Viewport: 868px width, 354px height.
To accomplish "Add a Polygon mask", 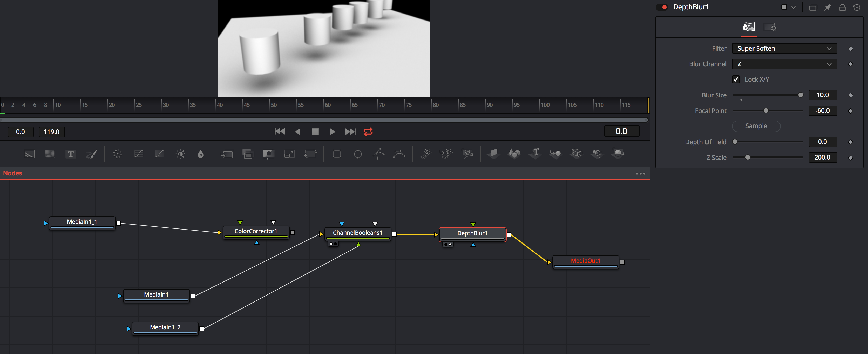I will click(x=379, y=154).
